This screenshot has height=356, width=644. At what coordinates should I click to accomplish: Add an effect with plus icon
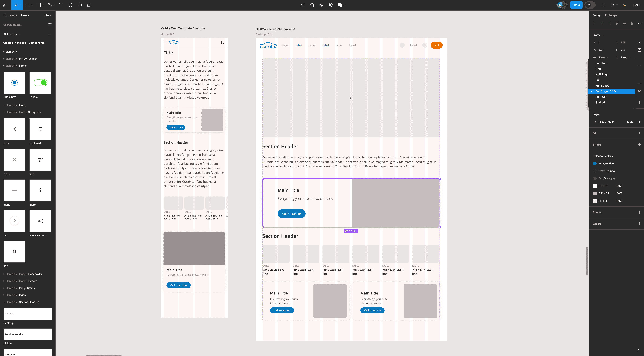(639, 212)
